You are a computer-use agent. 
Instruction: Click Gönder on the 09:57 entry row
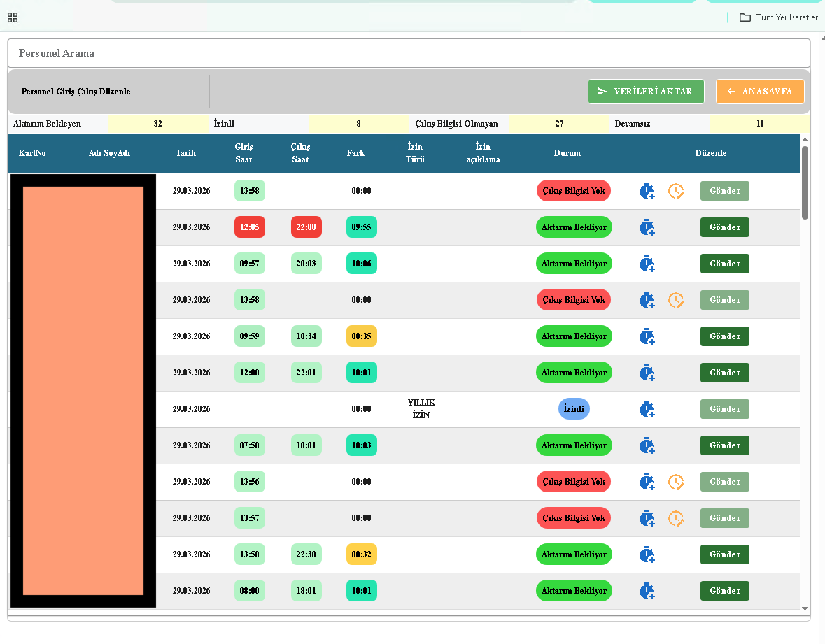pos(724,264)
